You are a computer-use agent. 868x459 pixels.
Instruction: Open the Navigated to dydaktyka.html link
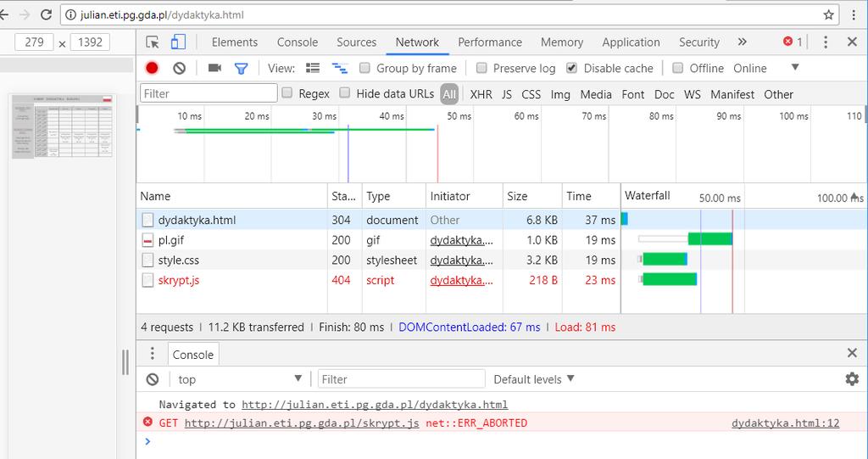375,405
